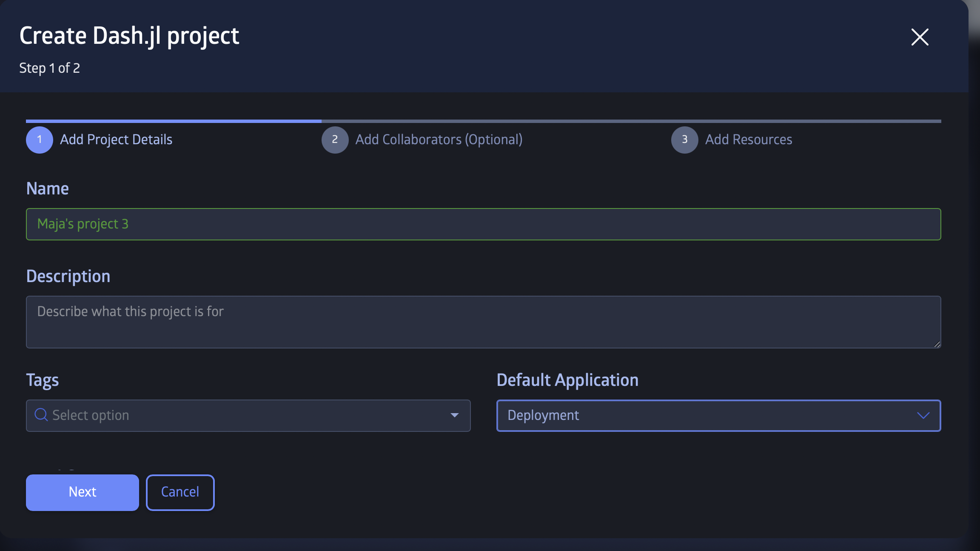Open the Default Application Deployment dropdown
This screenshot has height=551, width=980.
pos(718,416)
